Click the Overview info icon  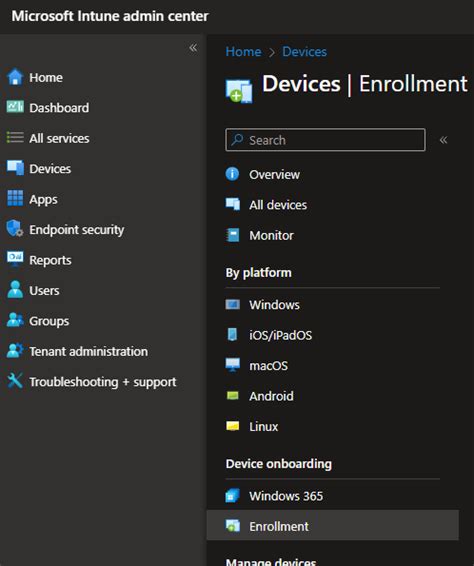(232, 174)
